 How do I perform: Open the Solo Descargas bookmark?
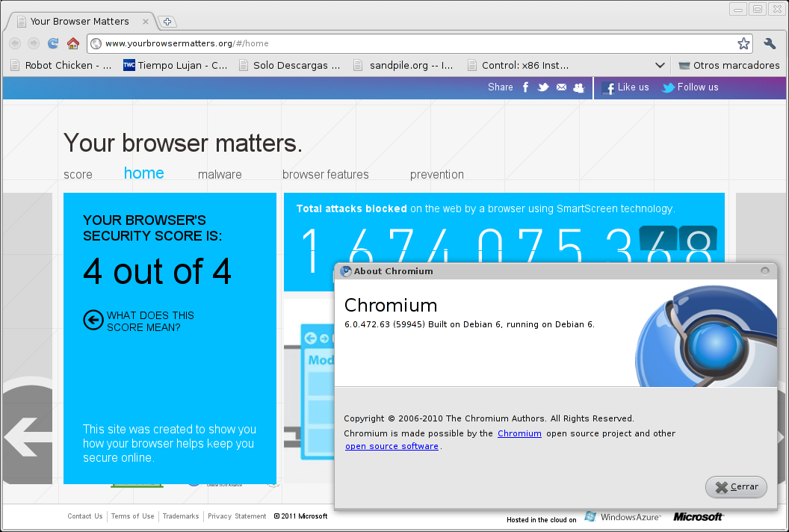pyautogui.click(x=289, y=66)
